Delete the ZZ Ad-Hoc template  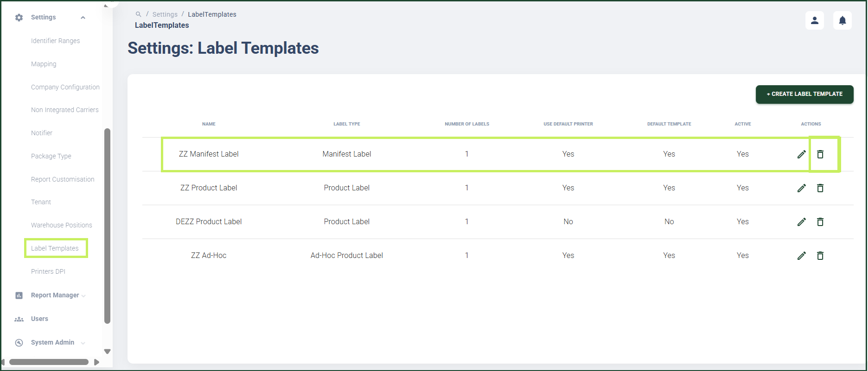(x=820, y=256)
